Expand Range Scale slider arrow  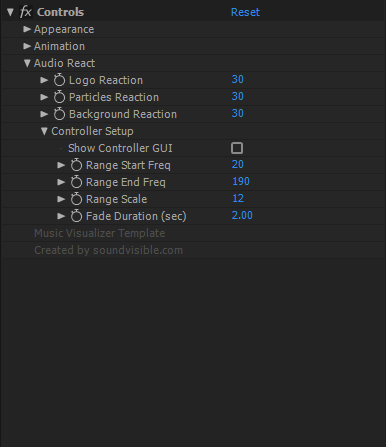click(61, 199)
